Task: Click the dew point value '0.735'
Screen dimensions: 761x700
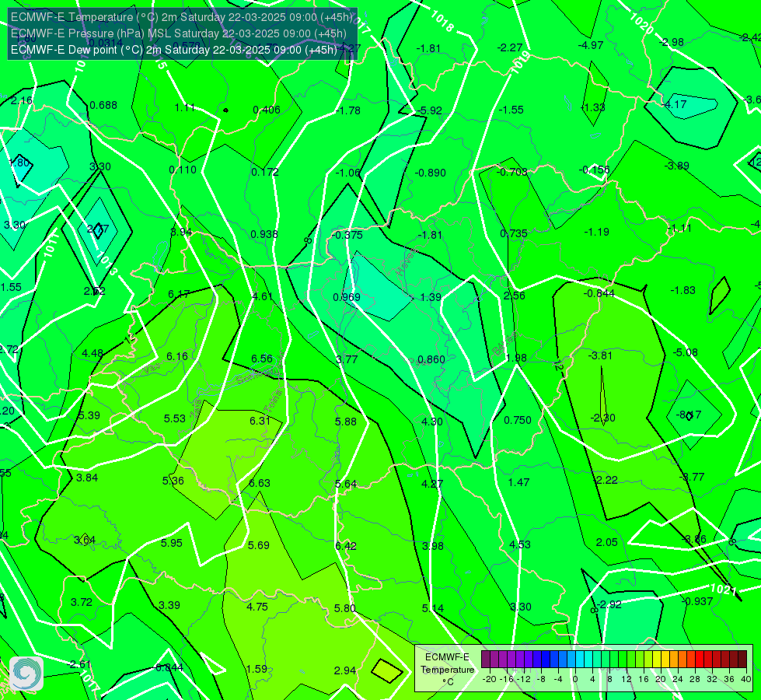Action: coord(514,233)
